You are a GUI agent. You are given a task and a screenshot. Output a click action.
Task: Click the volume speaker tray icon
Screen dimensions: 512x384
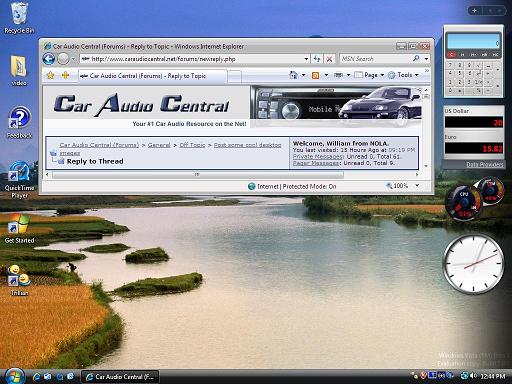coord(473,376)
